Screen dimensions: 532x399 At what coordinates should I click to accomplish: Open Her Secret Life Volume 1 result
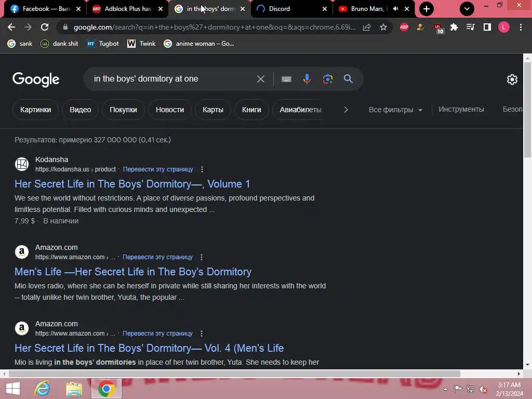pyautogui.click(x=132, y=184)
